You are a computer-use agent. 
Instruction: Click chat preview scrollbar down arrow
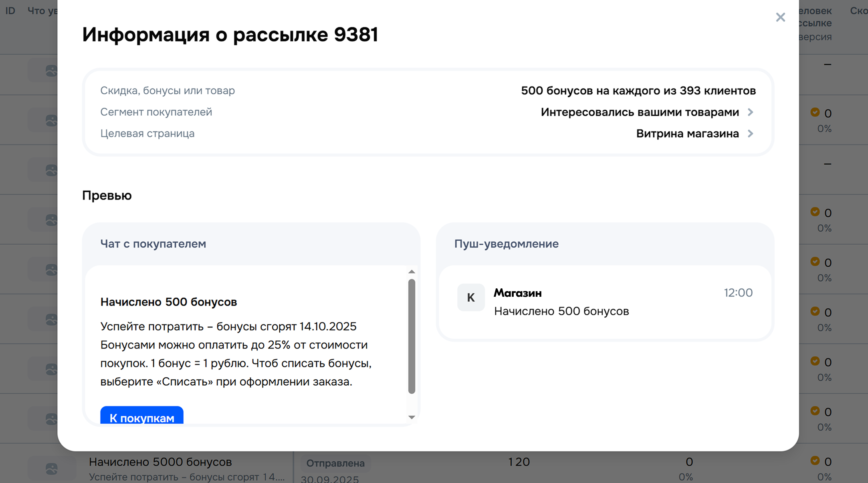coord(412,417)
